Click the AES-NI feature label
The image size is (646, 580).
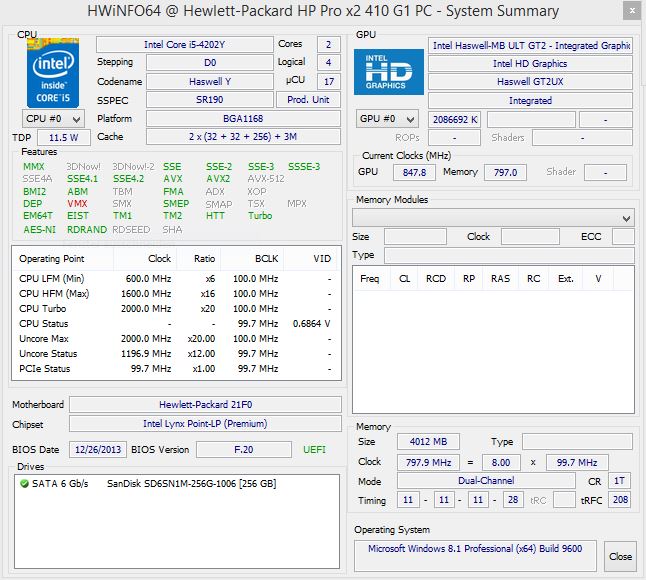(39, 229)
